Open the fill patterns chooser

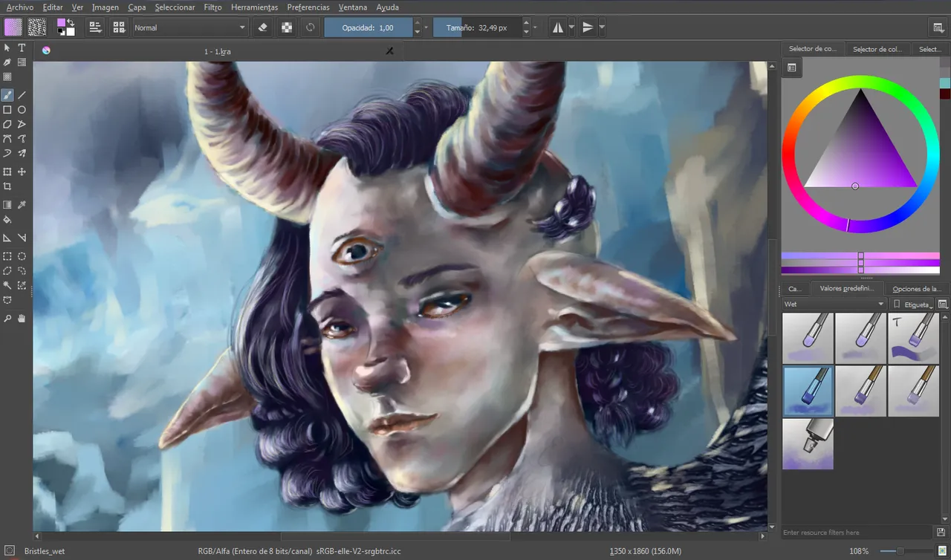(x=36, y=27)
